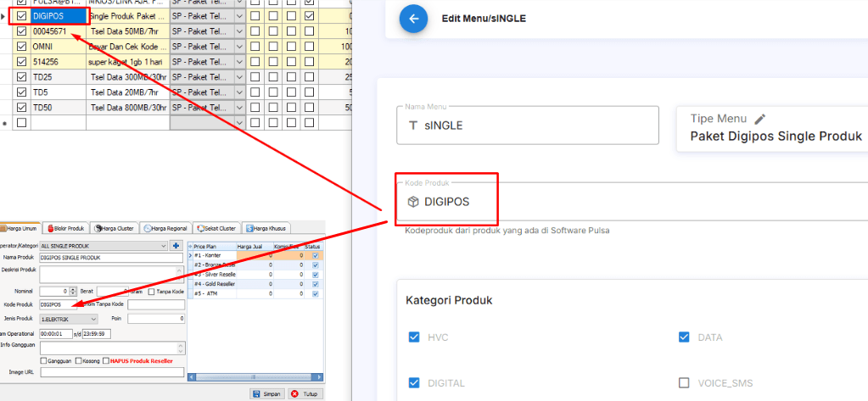Uncheck the first checkbox of the OMNI row
Screen dimensions: 868x401
click(x=21, y=47)
